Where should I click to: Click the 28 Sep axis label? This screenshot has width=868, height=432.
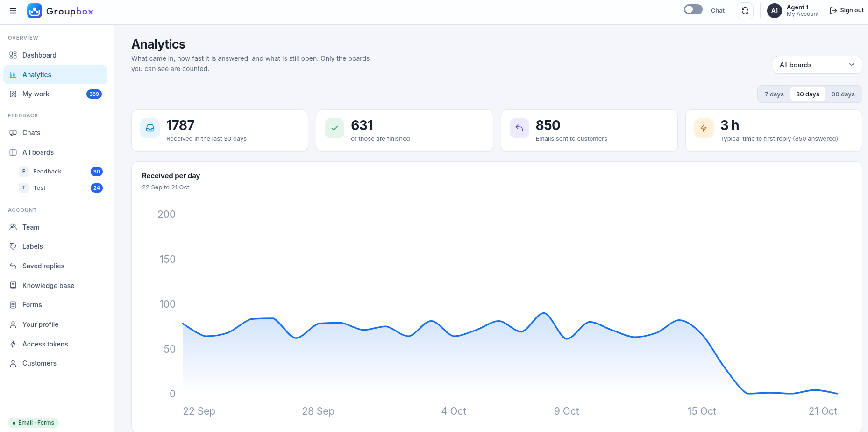point(318,411)
